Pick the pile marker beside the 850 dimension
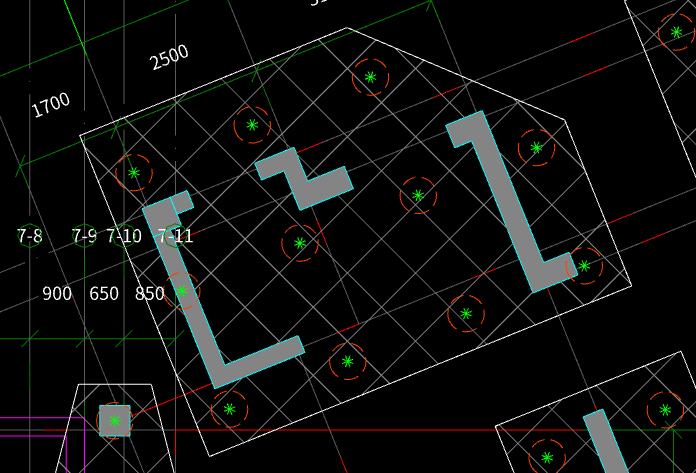 [x=182, y=291]
